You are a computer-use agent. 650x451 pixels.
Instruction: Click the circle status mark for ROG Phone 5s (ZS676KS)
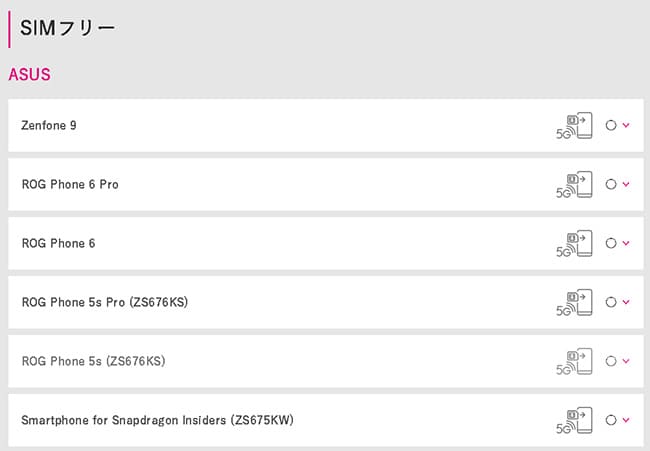611,361
